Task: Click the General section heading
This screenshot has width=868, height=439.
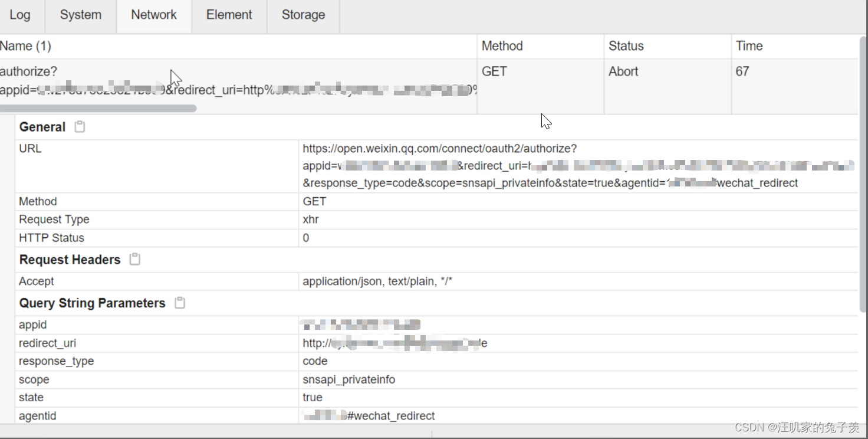Action: click(42, 127)
